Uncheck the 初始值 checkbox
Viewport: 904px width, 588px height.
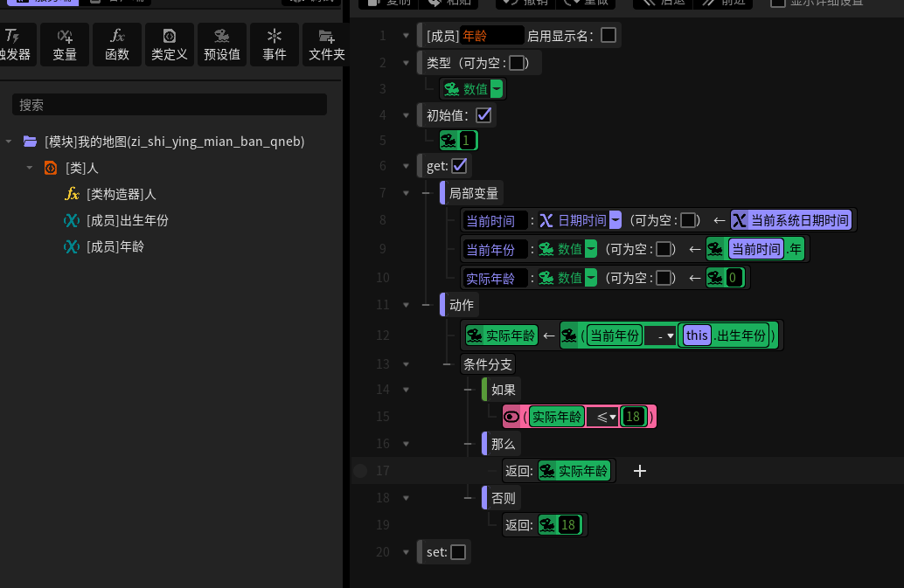(x=483, y=115)
